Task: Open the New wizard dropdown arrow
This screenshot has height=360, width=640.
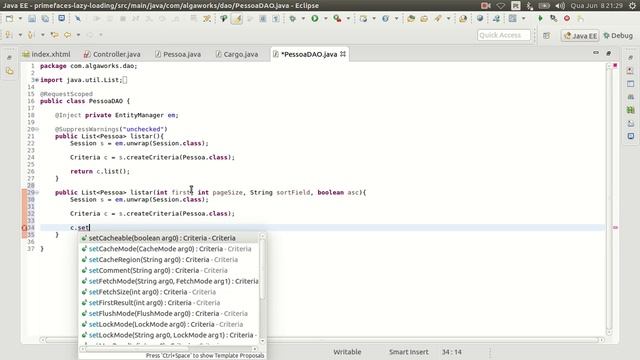Action: click(20, 18)
